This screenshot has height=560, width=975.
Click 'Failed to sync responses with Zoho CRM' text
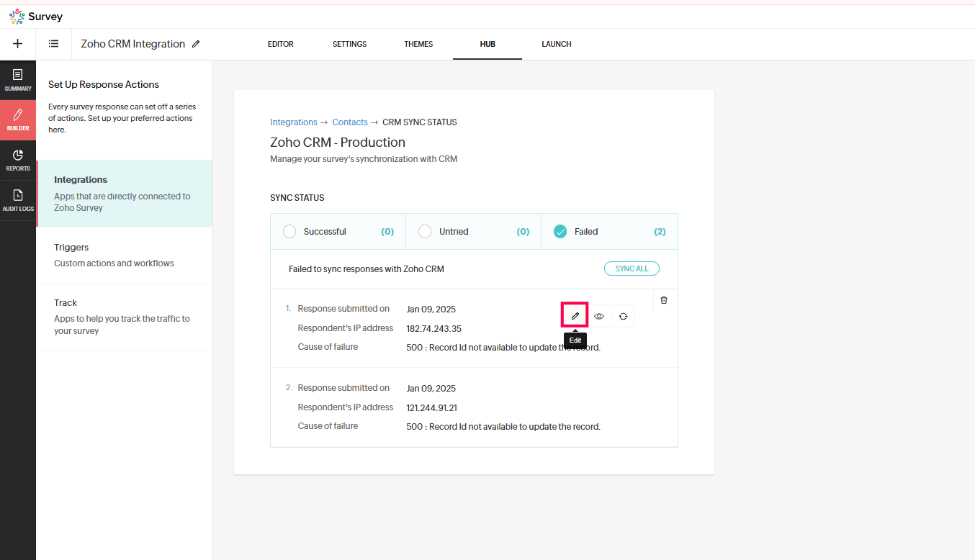point(367,269)
